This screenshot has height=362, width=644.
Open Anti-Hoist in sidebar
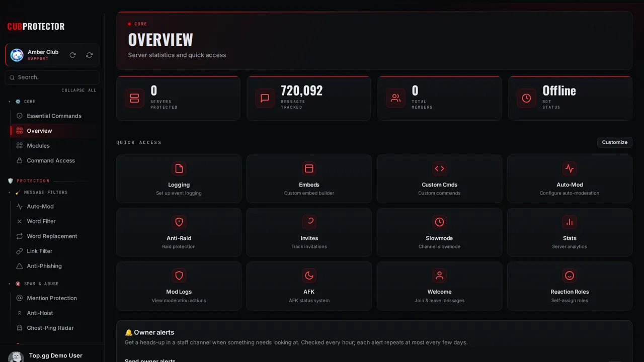(54, 313)
